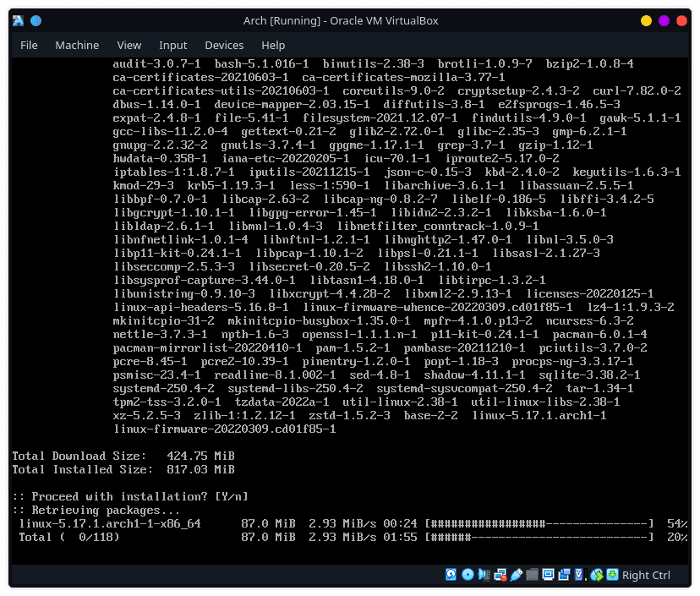Click the keyboard capture arrow icon
700x596 pixels.
612,575
